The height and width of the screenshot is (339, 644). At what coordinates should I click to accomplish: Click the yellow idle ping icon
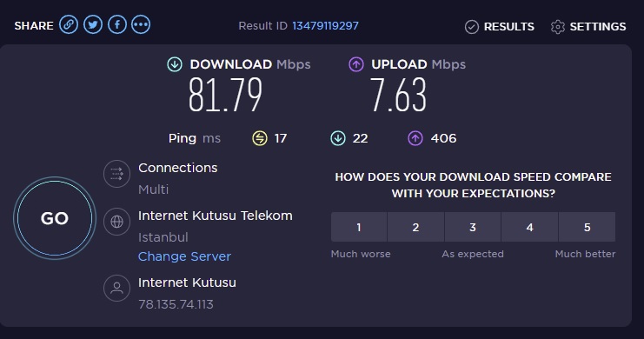[x=260, y=138]
